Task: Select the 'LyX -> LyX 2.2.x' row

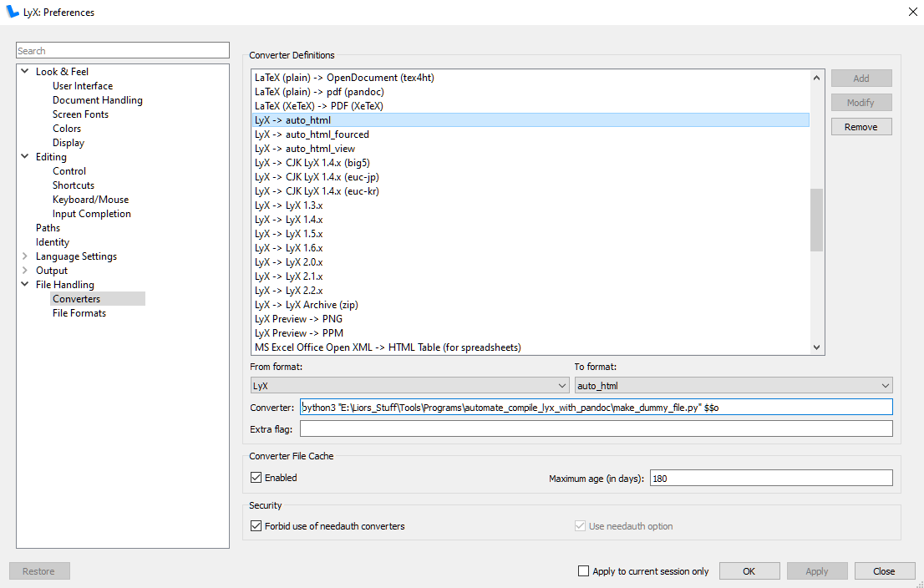Action: click(531, 291)
